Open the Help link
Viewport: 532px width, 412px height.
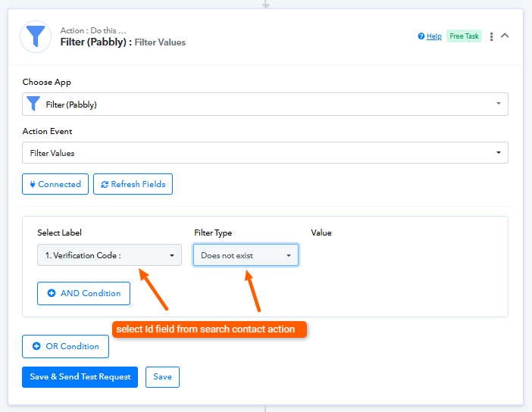(433, 36)
